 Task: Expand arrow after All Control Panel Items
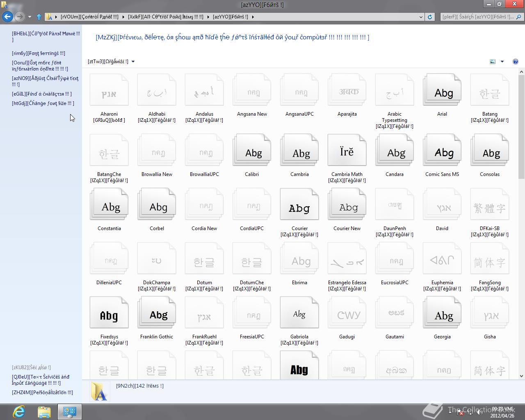pos(208,17)
